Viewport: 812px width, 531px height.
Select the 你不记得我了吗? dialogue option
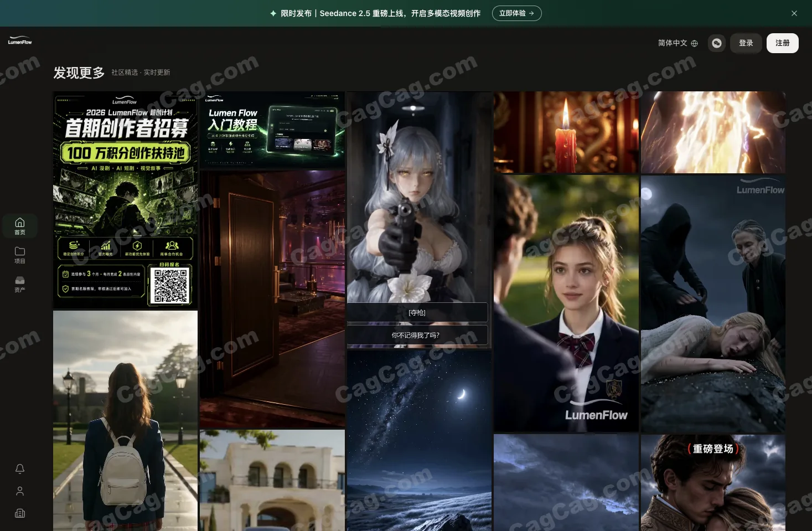[x=417, y=335]
